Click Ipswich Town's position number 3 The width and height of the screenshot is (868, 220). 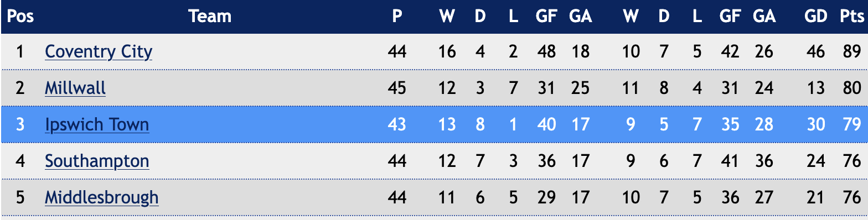coord(20,124)
